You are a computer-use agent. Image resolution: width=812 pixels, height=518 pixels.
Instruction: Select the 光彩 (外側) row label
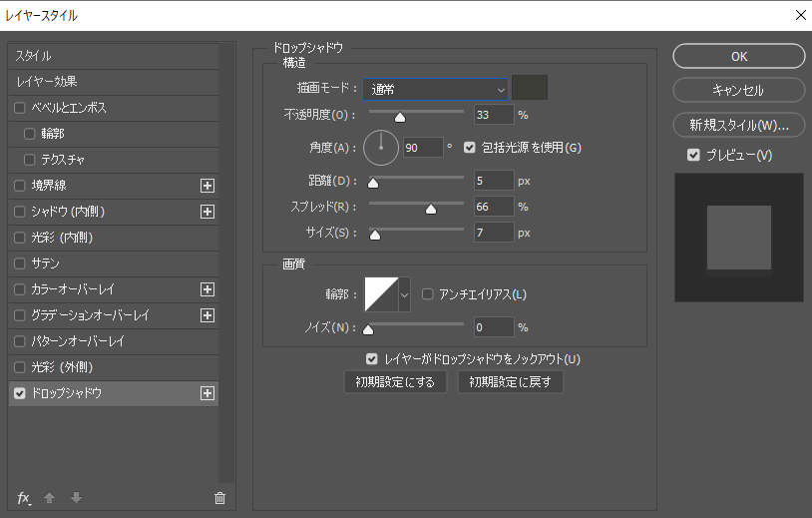[62, 367]
